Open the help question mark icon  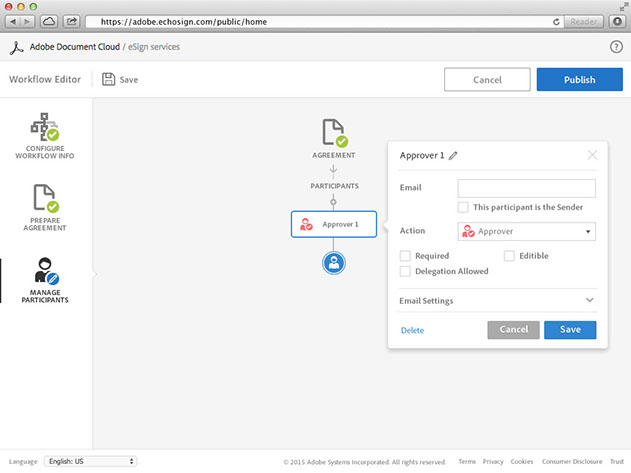616,47
